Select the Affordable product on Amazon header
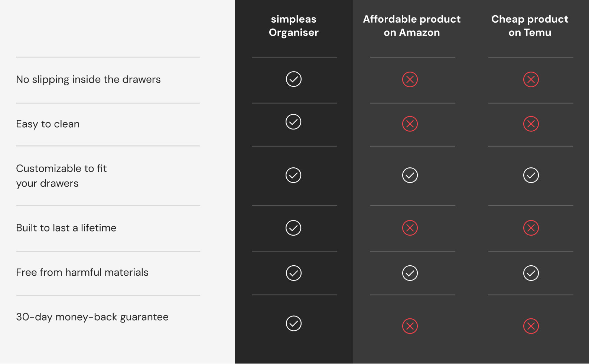Image resolution: width=589 pixels, height=364 pixels. [x=411, y=26]
